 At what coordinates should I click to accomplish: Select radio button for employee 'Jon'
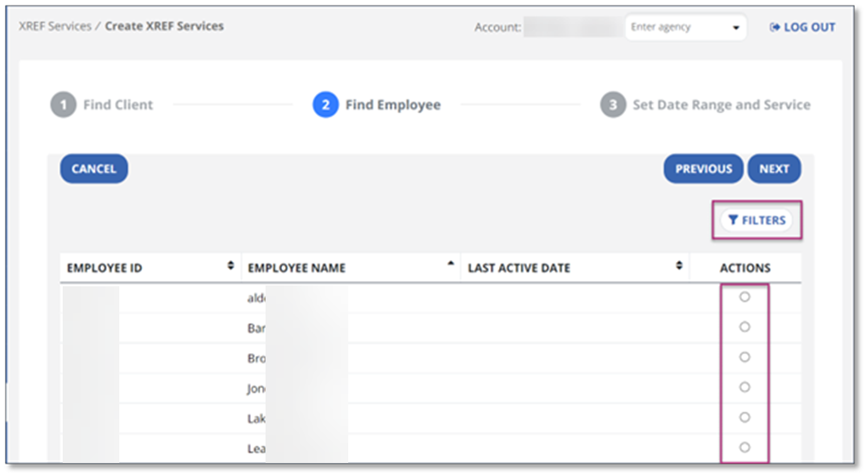coord(744,387)
